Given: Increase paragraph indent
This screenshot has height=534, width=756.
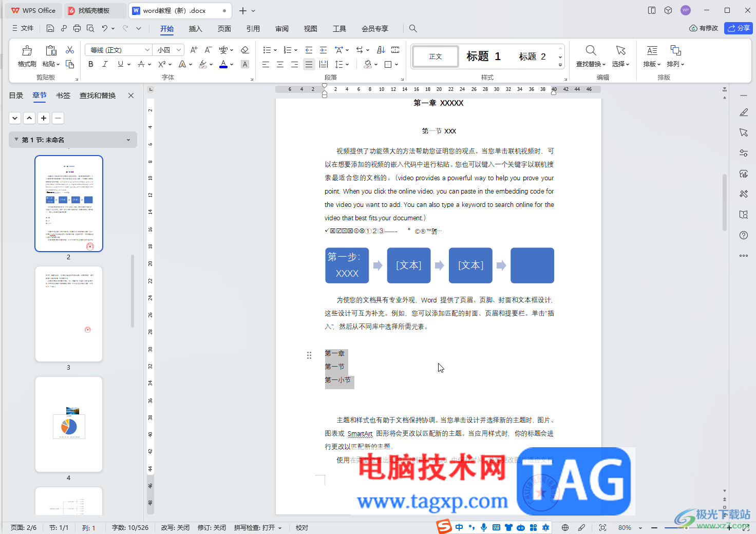Looking at the screenshot, I should (x=323, y=50).
